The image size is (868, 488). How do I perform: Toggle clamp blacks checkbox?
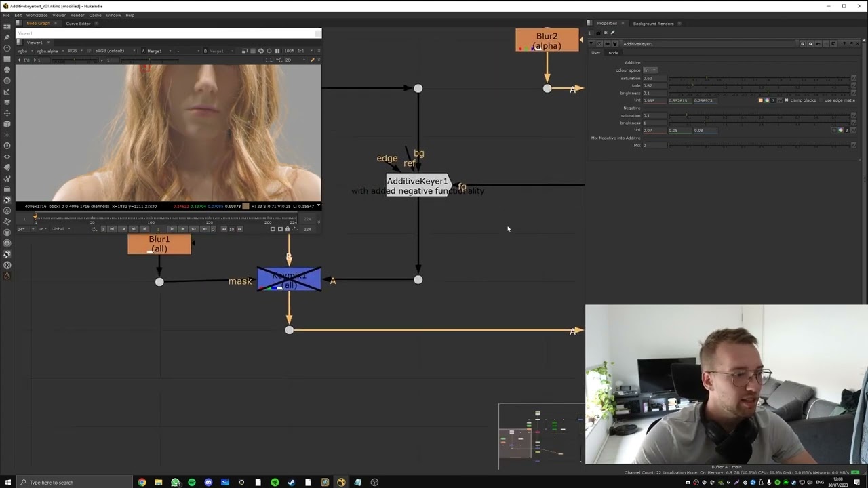787,100
